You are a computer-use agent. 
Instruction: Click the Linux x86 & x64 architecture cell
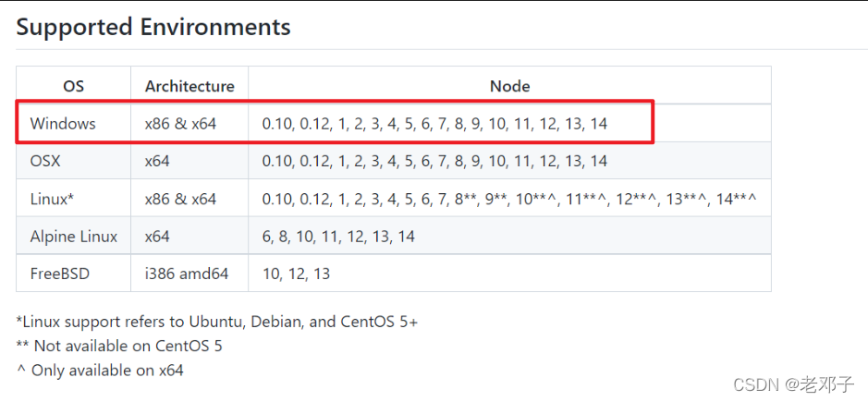tap(180, 199)
